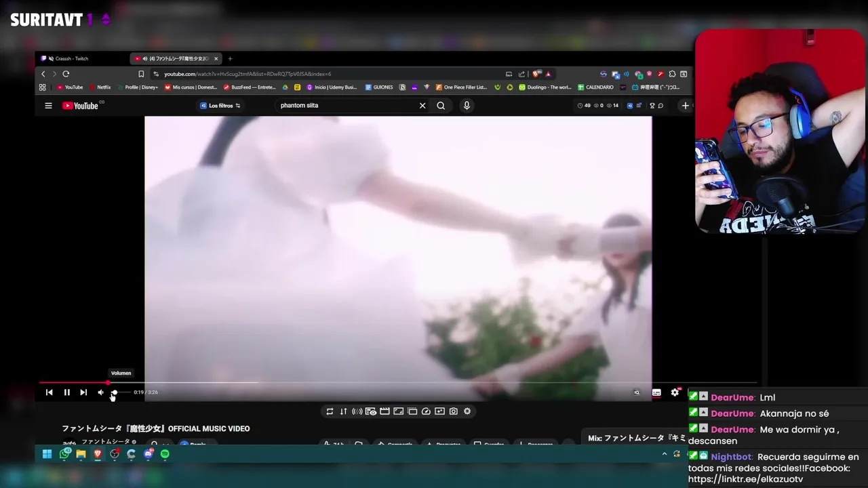The height and width of the screenshot is (488, 868).
Task: Click the bookmark icon beside the URL
Action: (x=141, y=74)
